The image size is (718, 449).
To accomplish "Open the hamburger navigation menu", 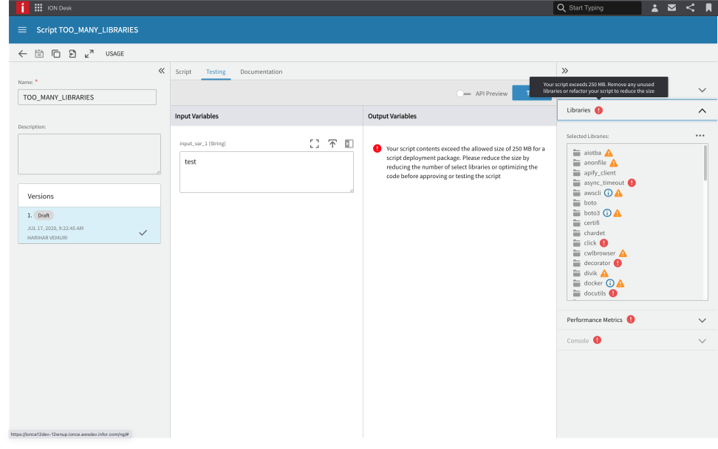I will click(22, 30).
